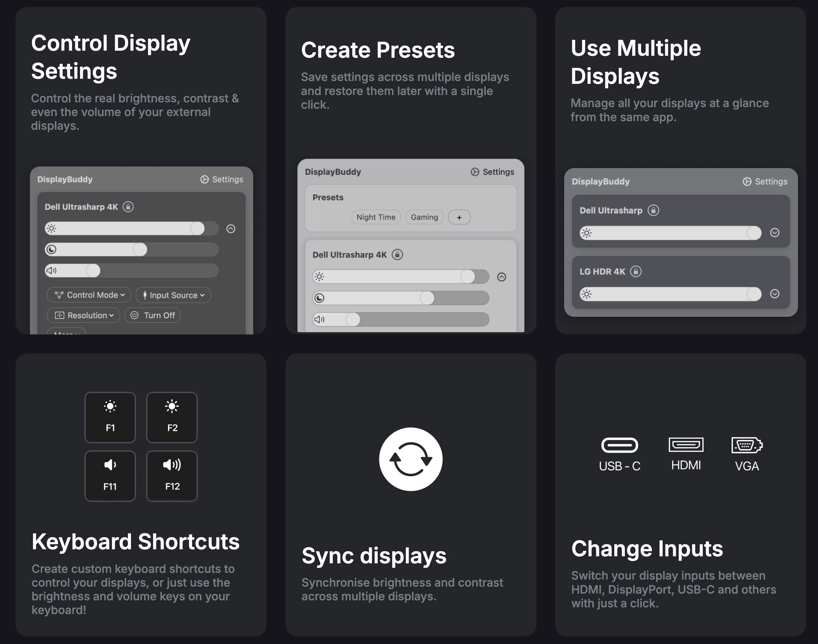
Task: Click the sun icon on the LG HDR 4K slider
Action: 587,294
